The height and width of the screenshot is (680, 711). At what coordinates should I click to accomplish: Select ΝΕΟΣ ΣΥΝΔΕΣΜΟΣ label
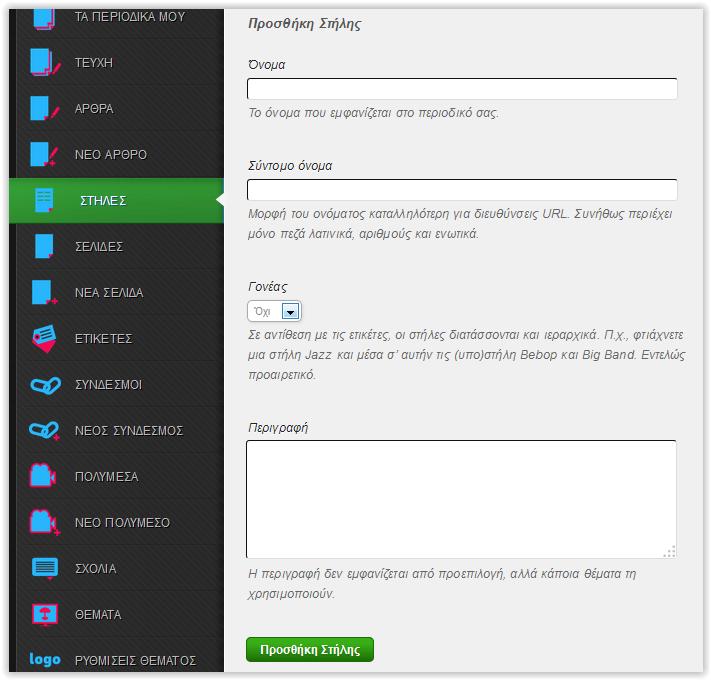(129, 431)
